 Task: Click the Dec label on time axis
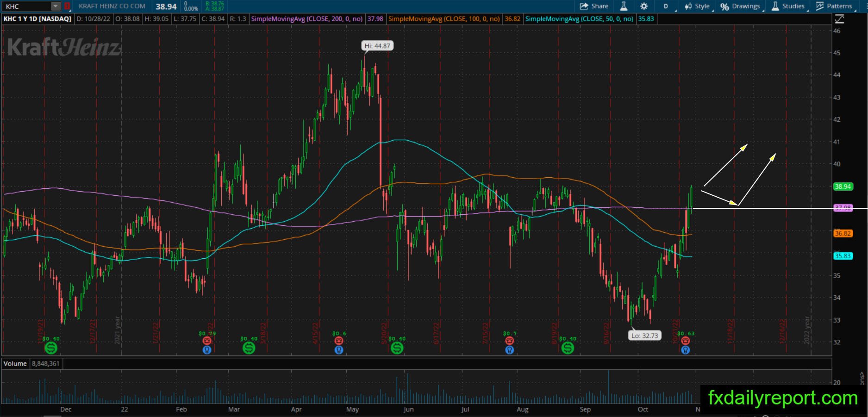(x=66, y=409)
